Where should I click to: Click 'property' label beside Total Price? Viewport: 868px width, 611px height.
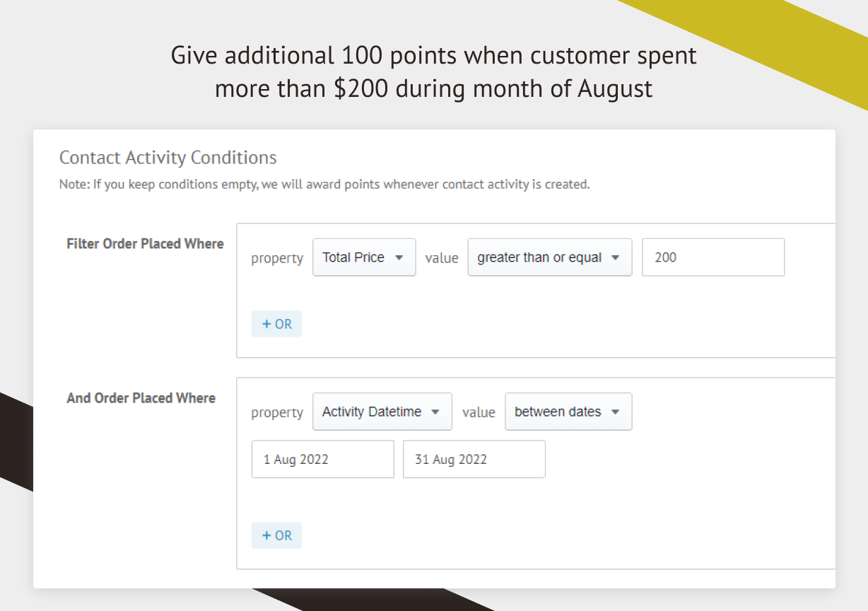[277, 258]
